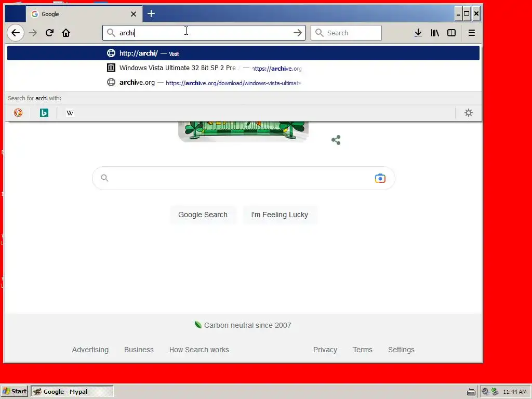Select the http://archi/ Visit suggestion

point(243,54)
